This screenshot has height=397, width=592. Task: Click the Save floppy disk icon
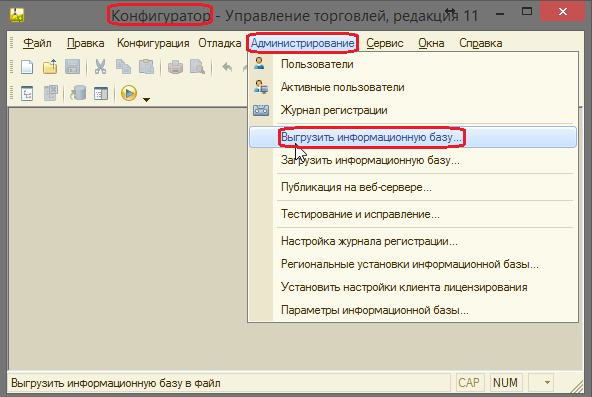(72, 67)
